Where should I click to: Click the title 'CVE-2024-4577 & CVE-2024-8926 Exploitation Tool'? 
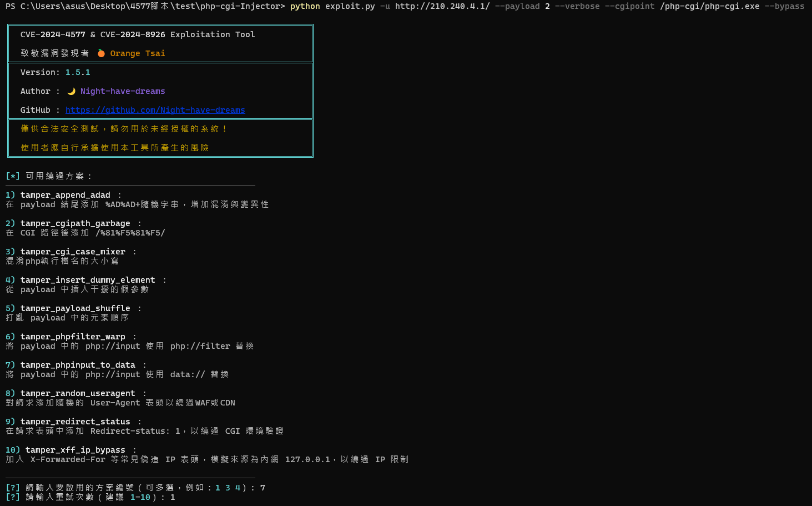[138, 34]
